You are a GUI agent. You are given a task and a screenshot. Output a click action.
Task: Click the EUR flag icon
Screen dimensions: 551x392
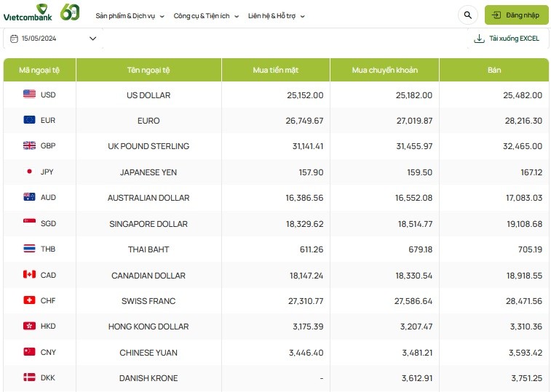click(29, 120)
